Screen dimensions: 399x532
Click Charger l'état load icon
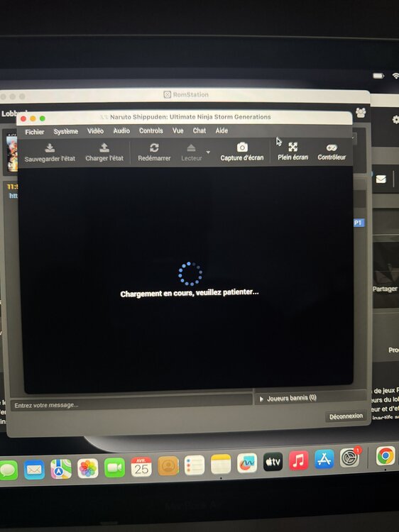[104, 148]
